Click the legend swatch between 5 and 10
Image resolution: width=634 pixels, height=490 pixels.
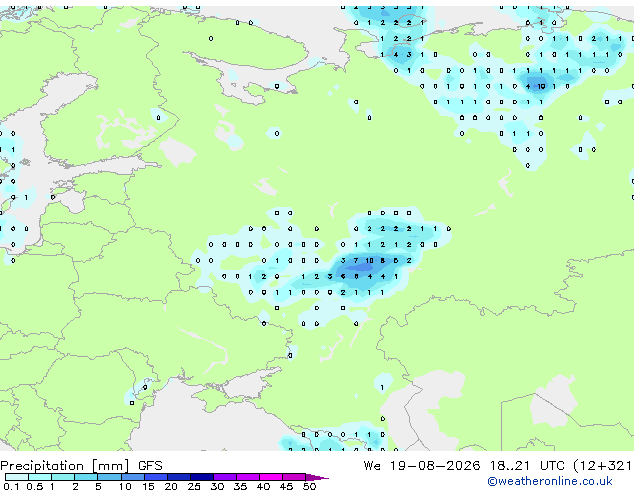coord(109,477)
